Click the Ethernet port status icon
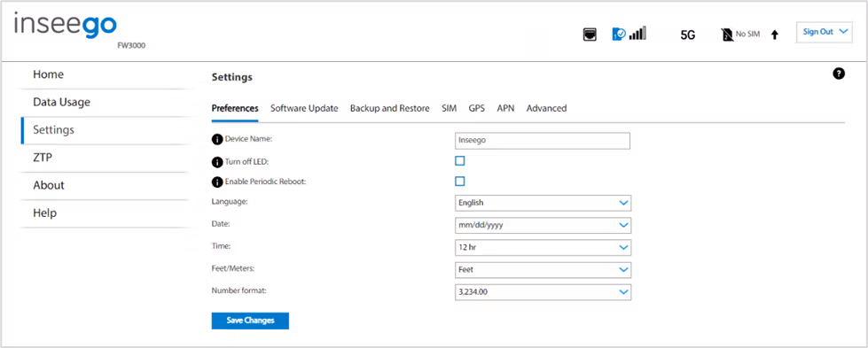Viewport: 868px width, 348px height. pos(590,35)
